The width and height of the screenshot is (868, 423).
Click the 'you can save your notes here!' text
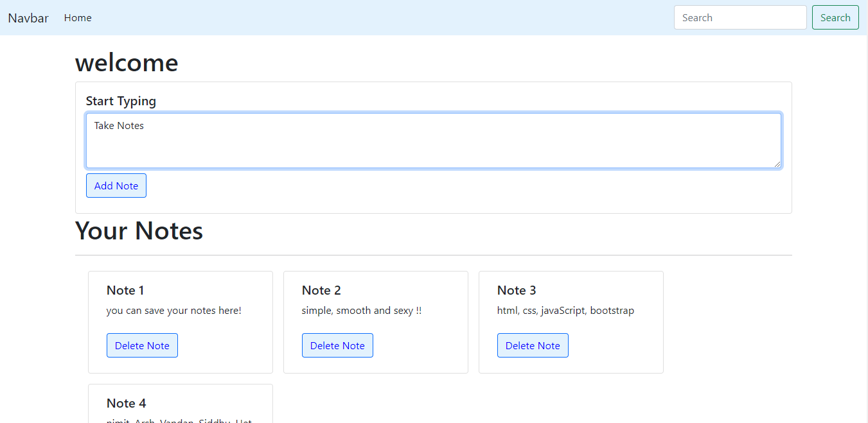[173, 311]
